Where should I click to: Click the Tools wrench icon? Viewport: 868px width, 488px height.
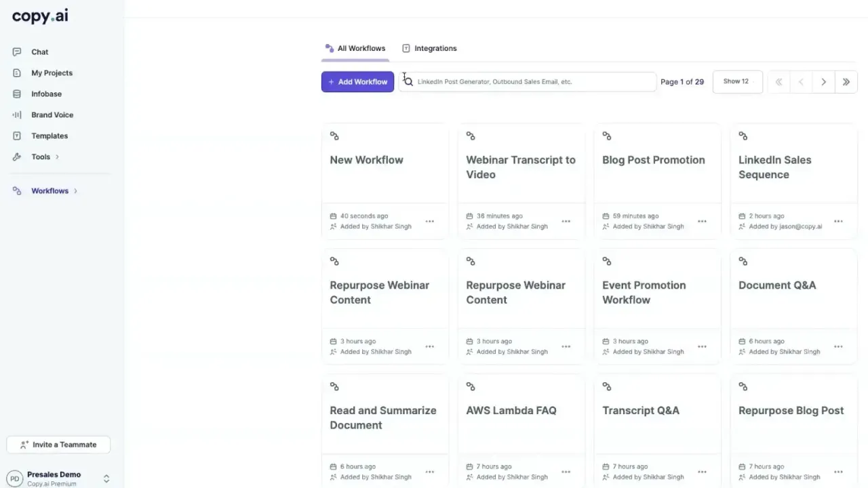click(17, 157)
